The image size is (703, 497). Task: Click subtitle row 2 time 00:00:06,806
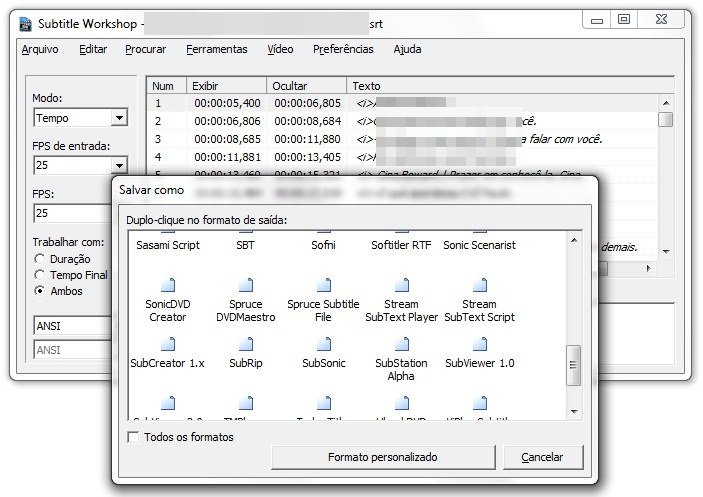pos(227,121)
